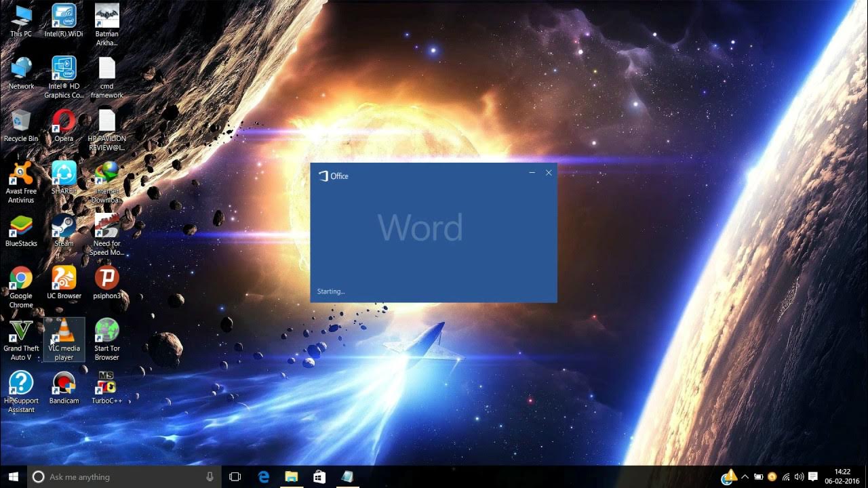The height and width of the screenshot is (488, 868).
Task: Select the TurboC++ desktop shortcut
Action: click(x=106, y=388)
